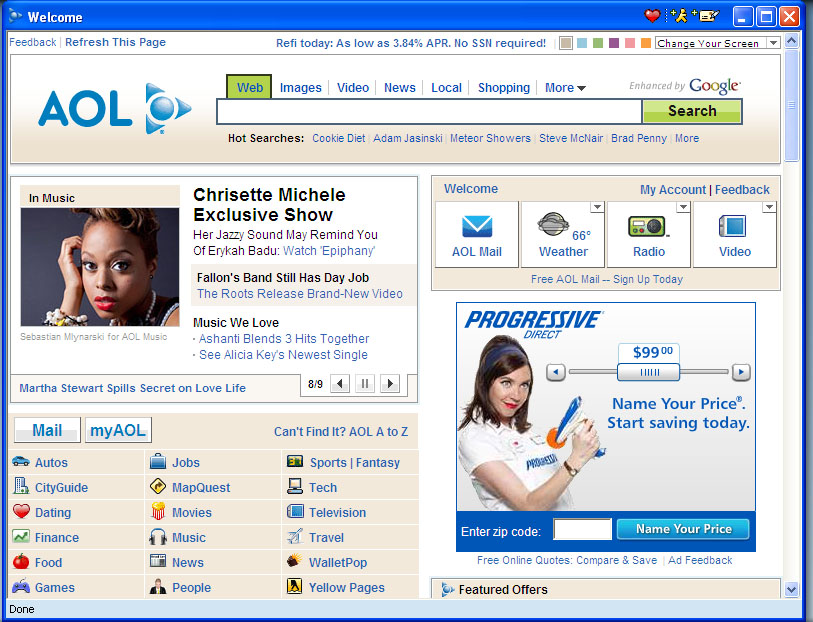Go to previous slideshow story

[x=340, y=384]
